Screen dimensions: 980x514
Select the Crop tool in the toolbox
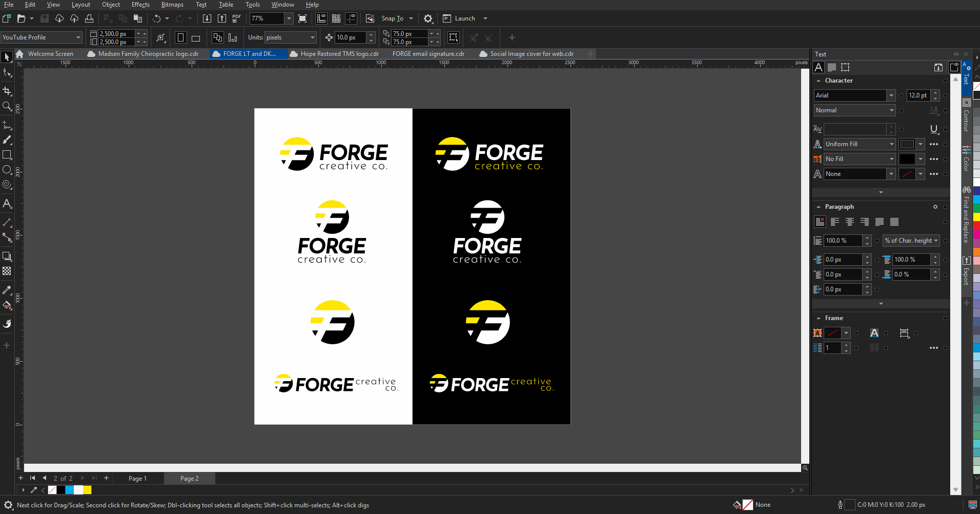(7, 91)
